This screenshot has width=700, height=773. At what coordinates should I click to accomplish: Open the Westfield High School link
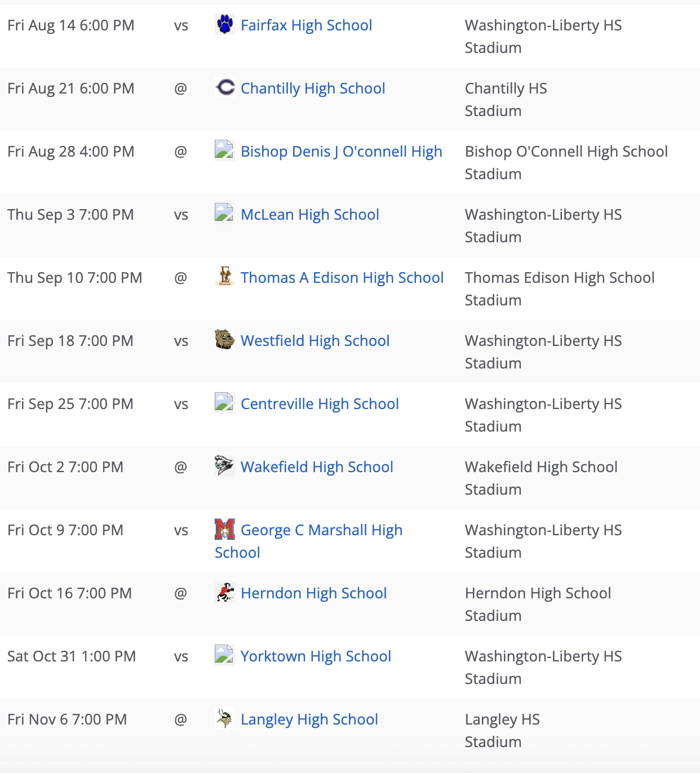pos(315,341)
